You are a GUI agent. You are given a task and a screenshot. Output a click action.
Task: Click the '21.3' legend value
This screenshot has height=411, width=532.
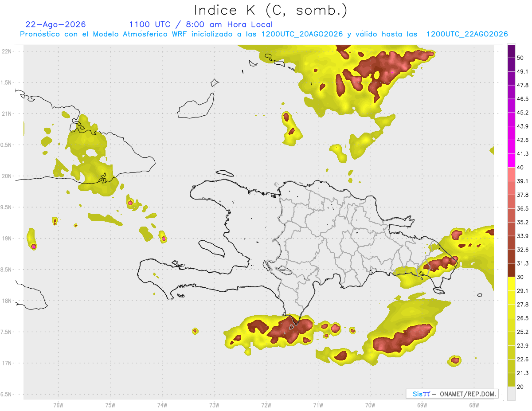point(523,373)
